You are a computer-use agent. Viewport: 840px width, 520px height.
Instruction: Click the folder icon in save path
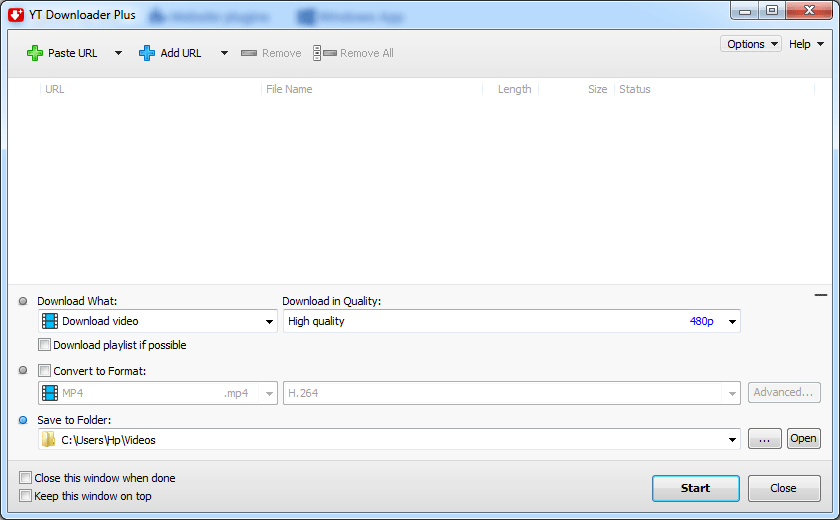point(48,440)
